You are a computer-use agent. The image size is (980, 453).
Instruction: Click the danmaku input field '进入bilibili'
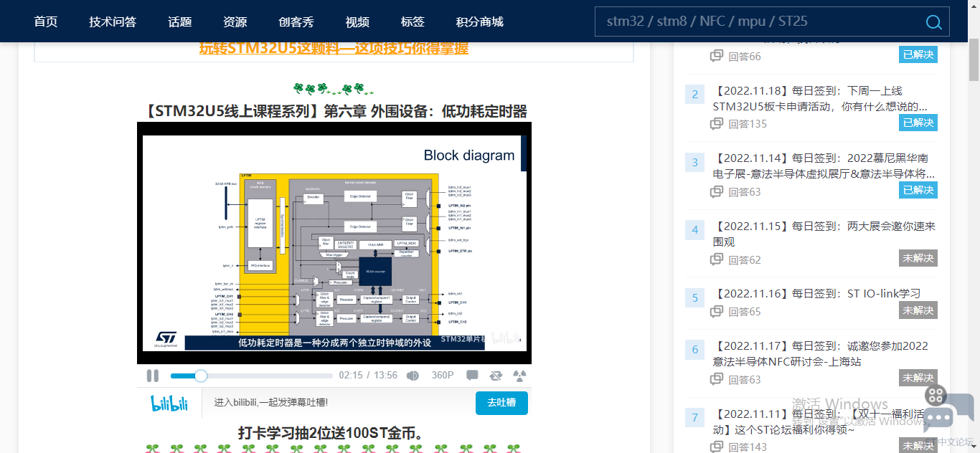coord(337,403)
